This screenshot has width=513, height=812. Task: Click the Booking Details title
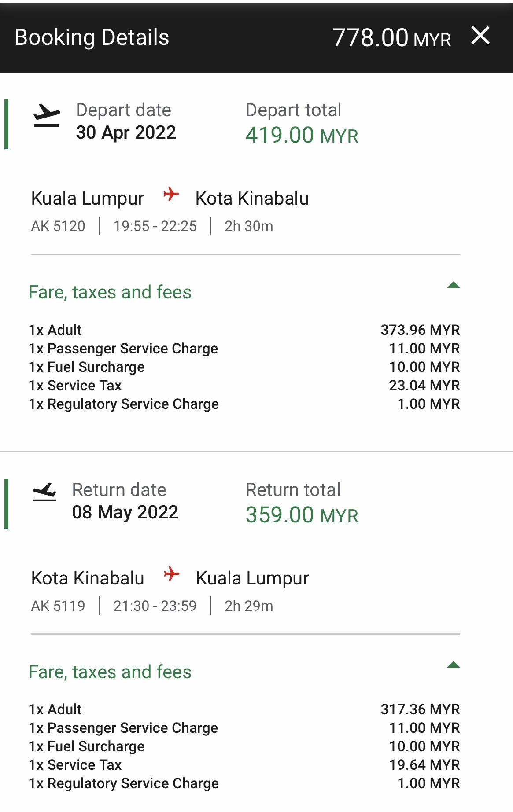(92, 37)
